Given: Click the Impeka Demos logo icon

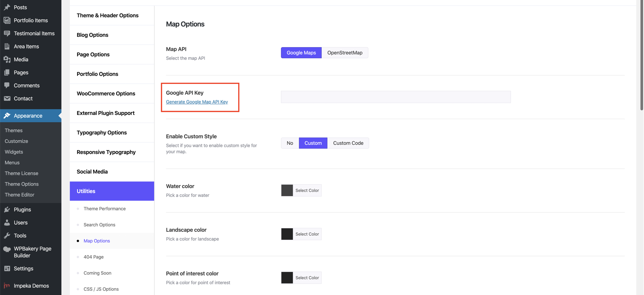Looking at the screenshot, I should [x=7, y=286].
